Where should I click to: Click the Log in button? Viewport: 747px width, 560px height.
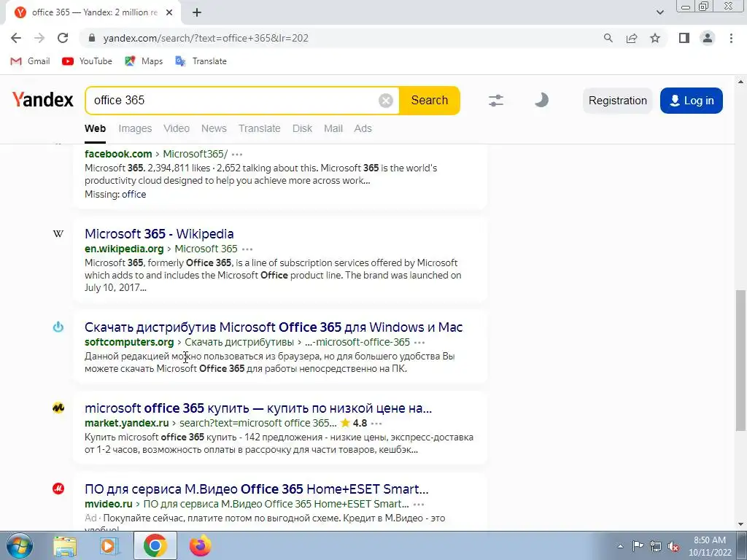(692, 101)
